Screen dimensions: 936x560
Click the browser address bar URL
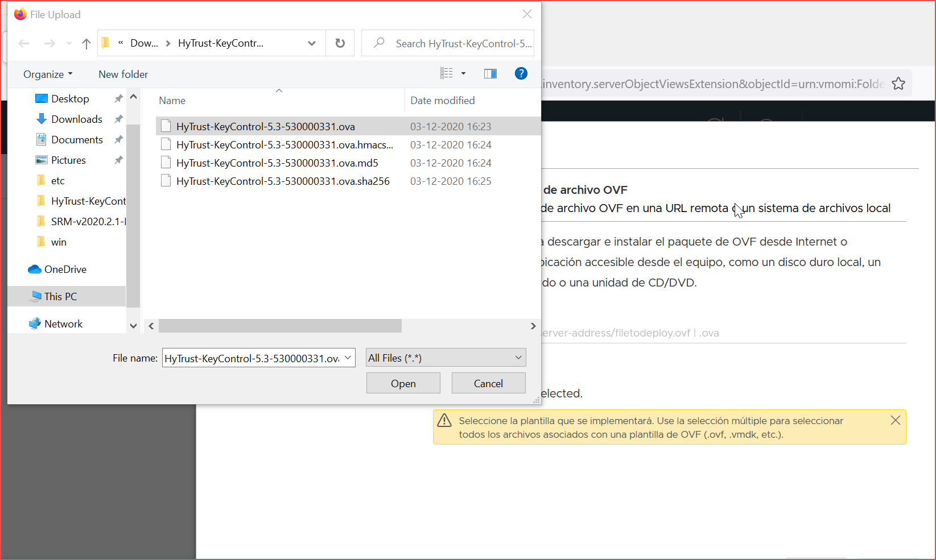click(713, 84)
